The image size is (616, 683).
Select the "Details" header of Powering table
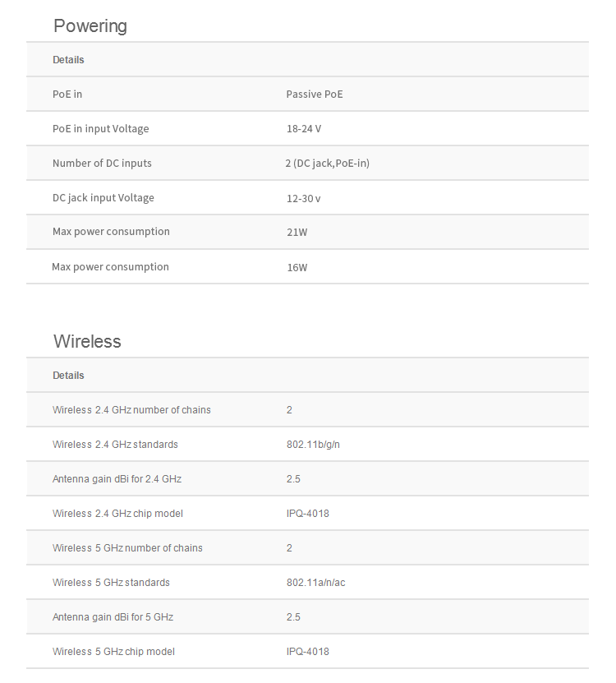[x=68, y=60]
